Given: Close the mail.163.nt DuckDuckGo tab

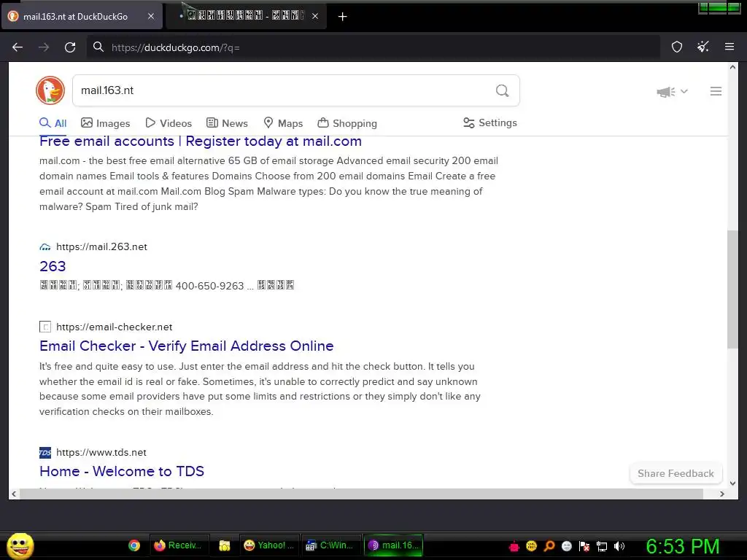Looking at the screenshot, I should tap(150, 16).
